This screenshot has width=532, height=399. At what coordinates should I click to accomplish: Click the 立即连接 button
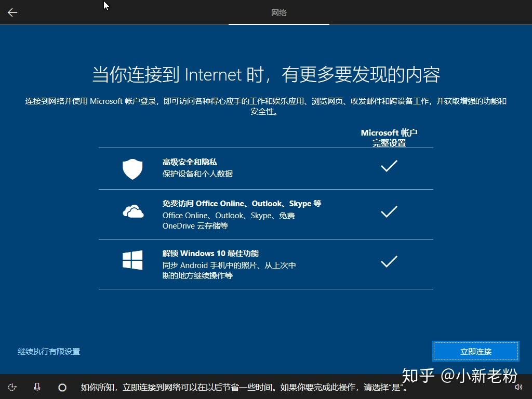(475, 351)
